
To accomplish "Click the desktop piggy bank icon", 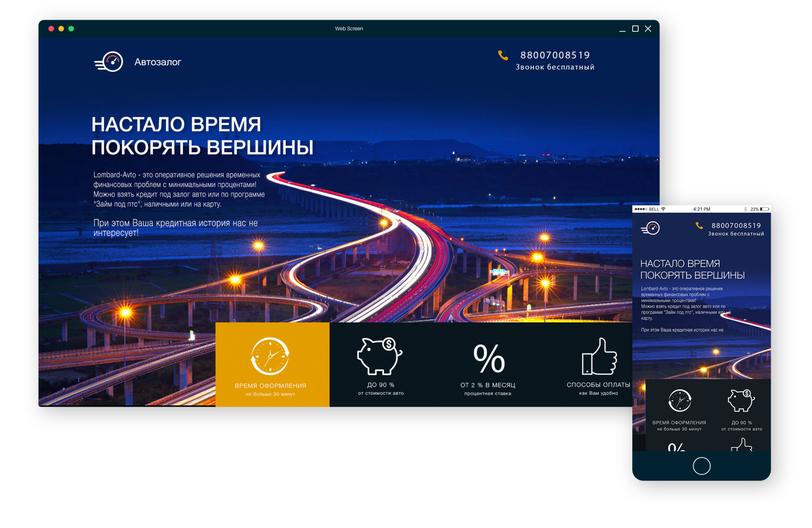I will 380,357.
